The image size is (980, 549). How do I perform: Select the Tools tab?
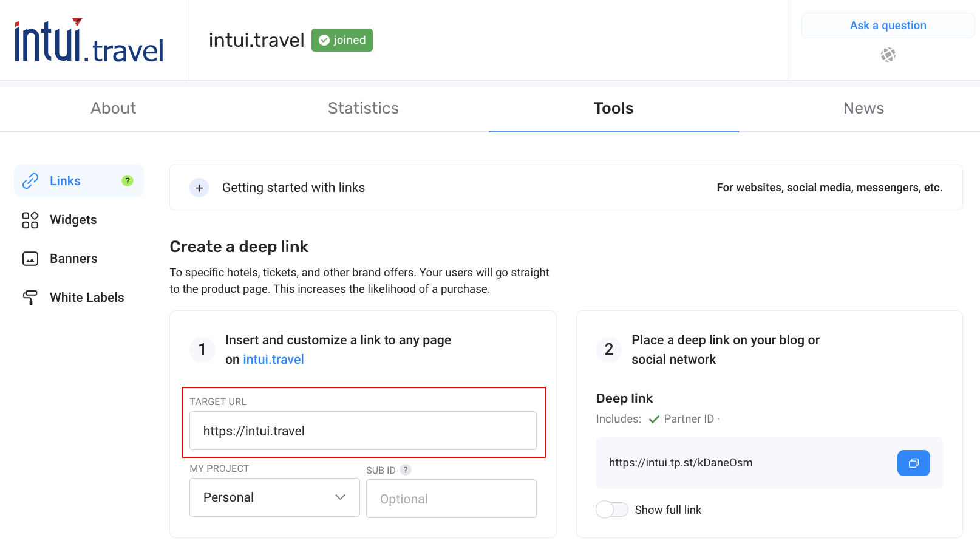(613, 108)
